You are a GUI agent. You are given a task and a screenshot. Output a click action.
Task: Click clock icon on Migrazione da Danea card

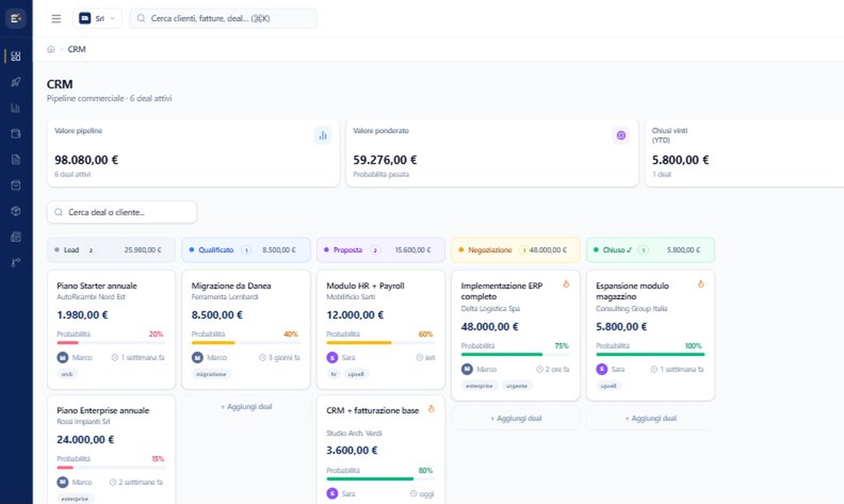coord(262,357)
